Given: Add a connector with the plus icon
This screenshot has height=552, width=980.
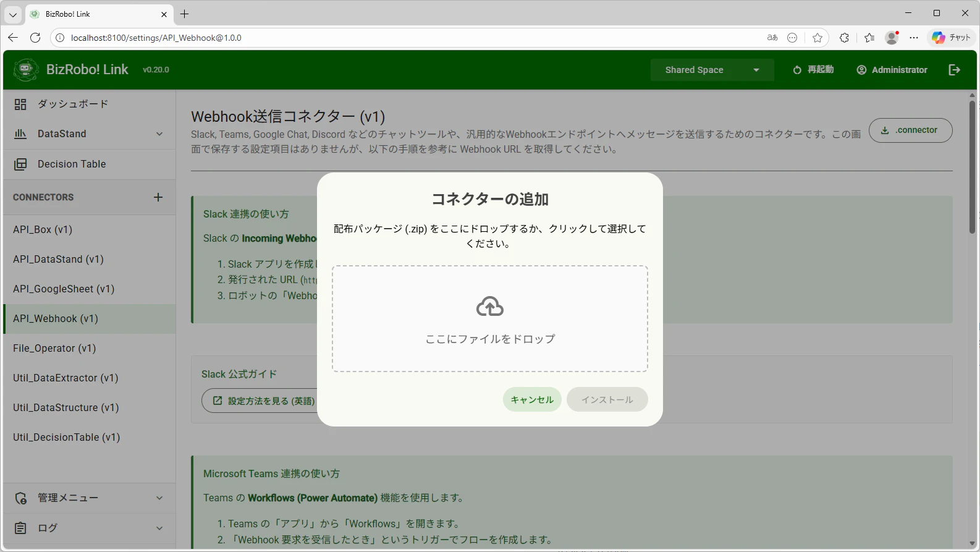Looking at the screenshot, I should [158, 197].
